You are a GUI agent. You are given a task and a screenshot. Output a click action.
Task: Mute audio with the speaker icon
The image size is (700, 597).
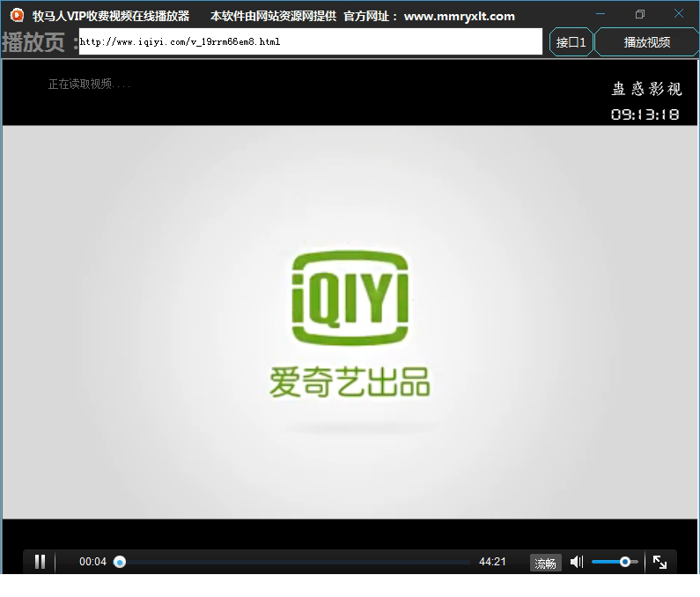577,562
